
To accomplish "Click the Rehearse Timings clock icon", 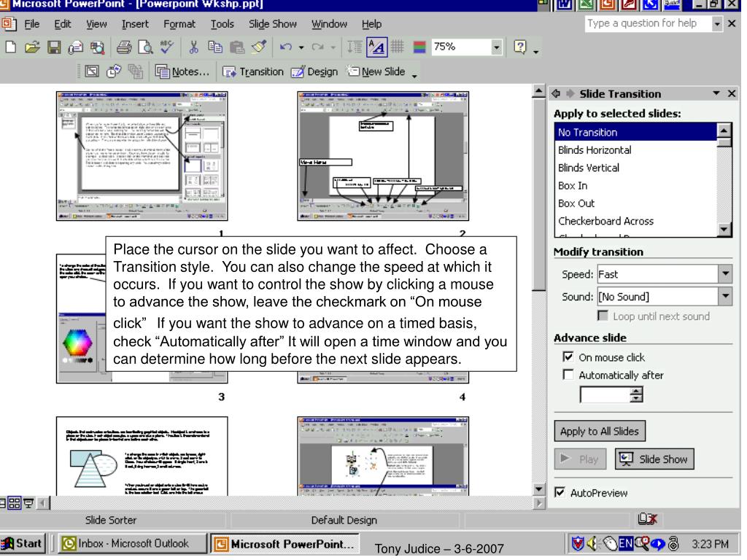I will click(x=114, y=71).
